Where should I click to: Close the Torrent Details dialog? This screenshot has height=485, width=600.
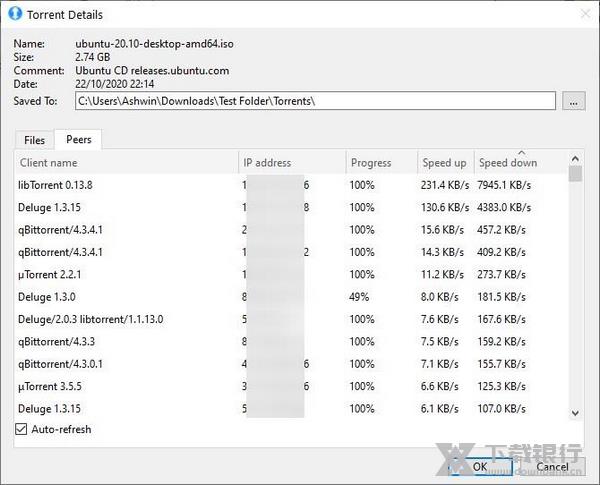583,15
